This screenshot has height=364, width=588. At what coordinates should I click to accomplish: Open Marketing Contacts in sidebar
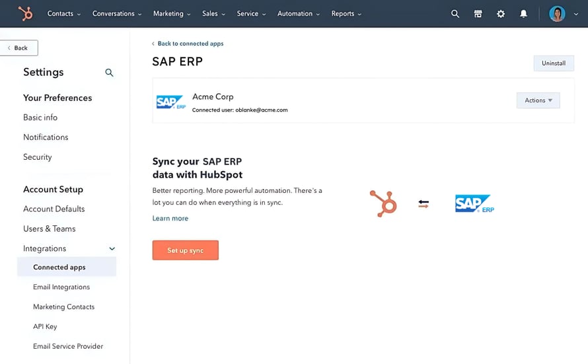pos(63,307)
